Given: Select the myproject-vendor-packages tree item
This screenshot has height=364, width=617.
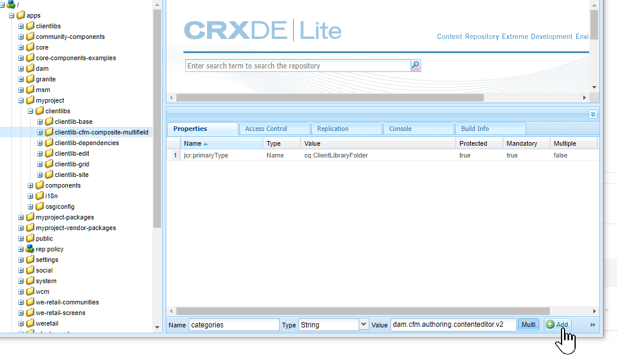Looking at the screenshot, I should 76,228.
